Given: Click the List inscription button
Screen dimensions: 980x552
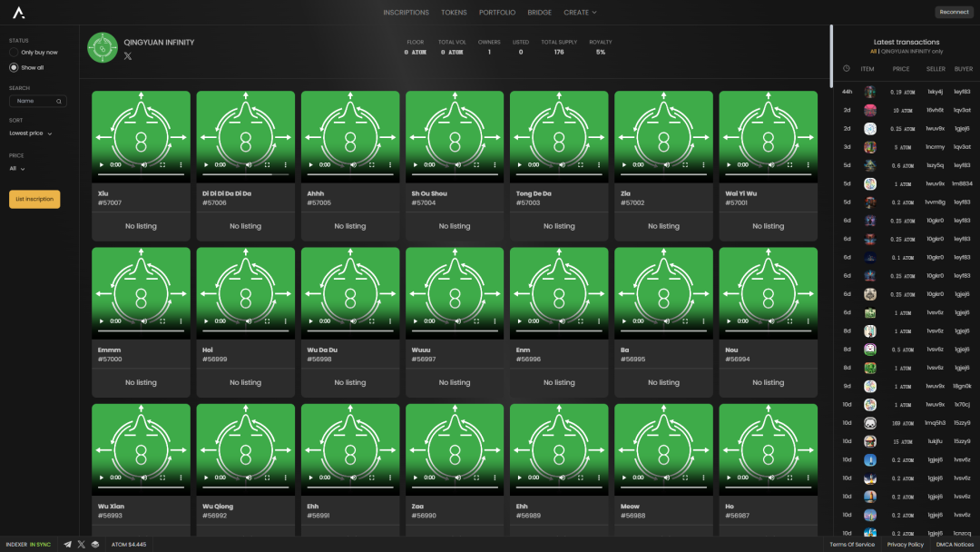Looking at the screenshot, I should click(x=34, y=200).
